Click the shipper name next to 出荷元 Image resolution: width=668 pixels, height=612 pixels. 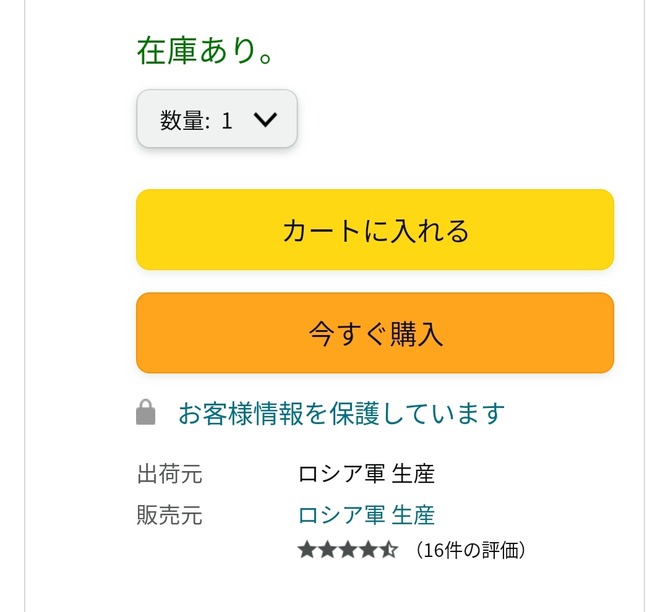coord(366,474)
